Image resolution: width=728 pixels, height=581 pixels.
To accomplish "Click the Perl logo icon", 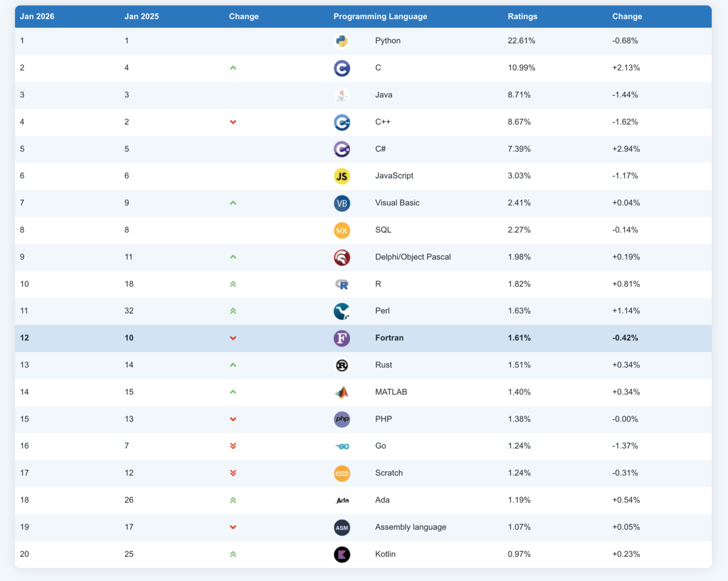I will point(342,311).
